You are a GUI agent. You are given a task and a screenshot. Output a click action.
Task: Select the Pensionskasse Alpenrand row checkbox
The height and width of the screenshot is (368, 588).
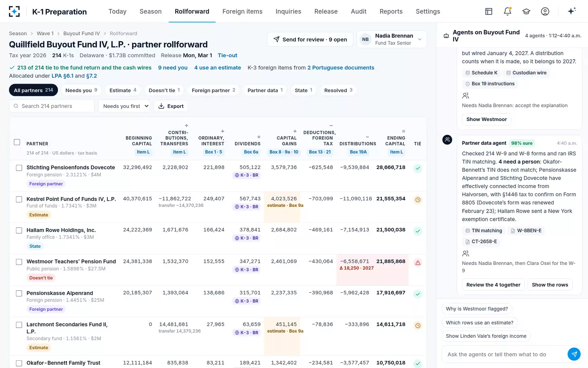point(19,293)
